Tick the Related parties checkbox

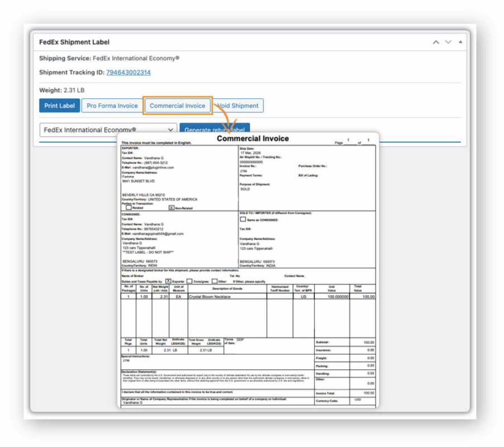(128, 207)
